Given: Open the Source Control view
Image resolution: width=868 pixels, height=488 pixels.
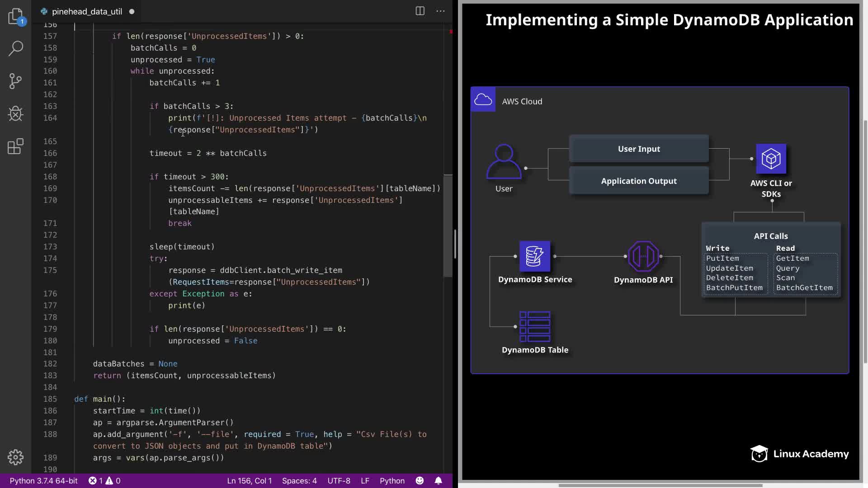Looking at the screenshot, I should pos(15,81).
